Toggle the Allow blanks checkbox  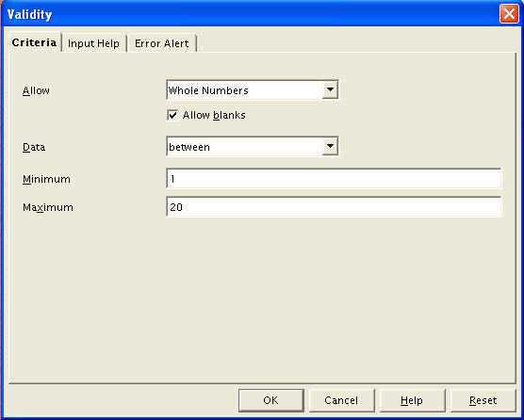click(x=172, y=115)
